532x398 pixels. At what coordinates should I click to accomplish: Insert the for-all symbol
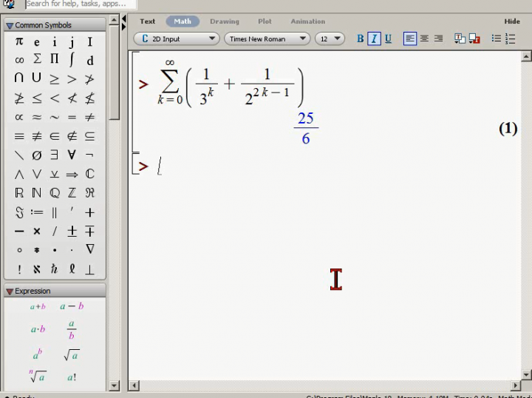72,155
